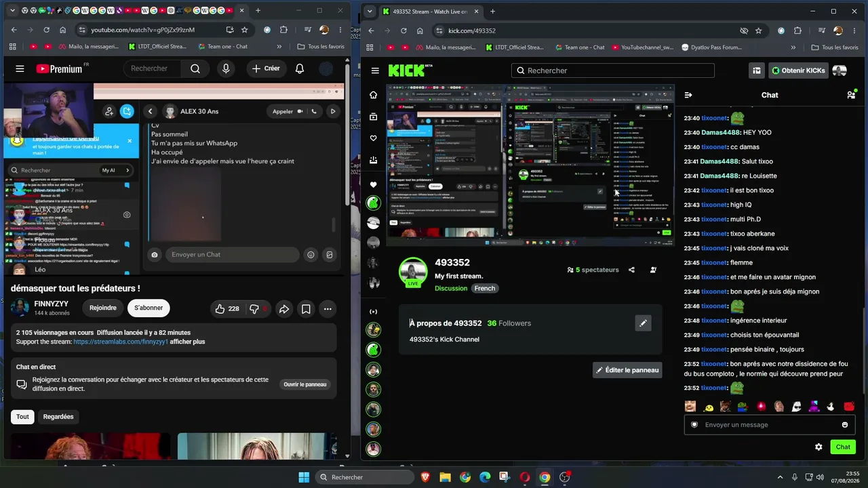Share the YouTube video
Viewport: 868px width, 488px height.
(x=284, y=308)
